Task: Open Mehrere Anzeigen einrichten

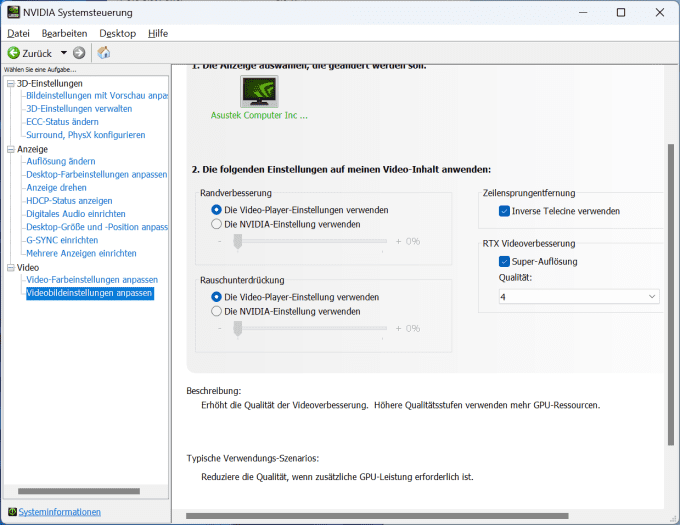Action: click(81, 254)
